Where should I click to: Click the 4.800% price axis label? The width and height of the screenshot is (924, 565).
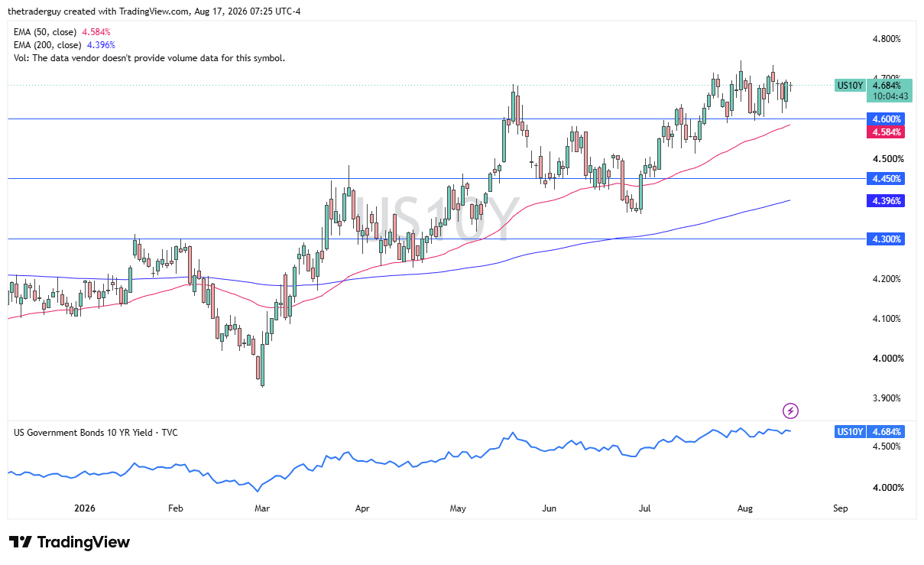887,39
